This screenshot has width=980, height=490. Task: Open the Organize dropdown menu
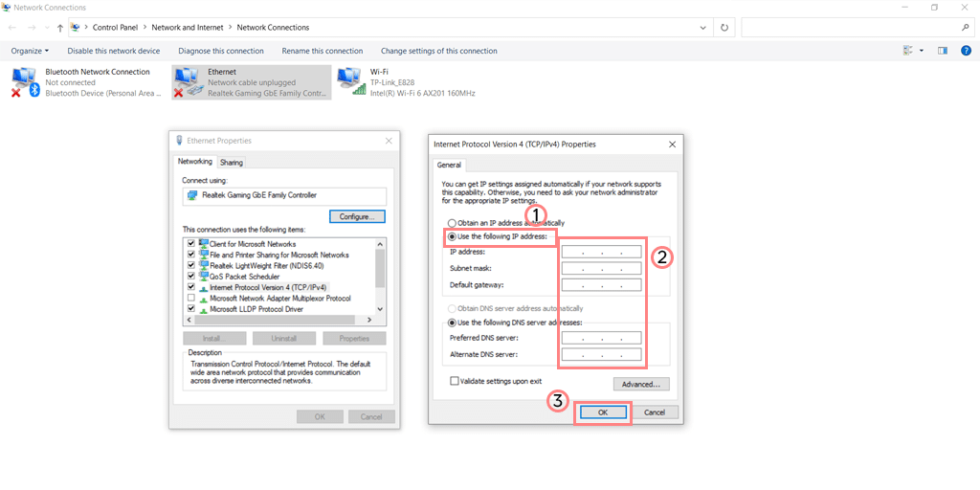pyautogui.click(x=31, y=51)
